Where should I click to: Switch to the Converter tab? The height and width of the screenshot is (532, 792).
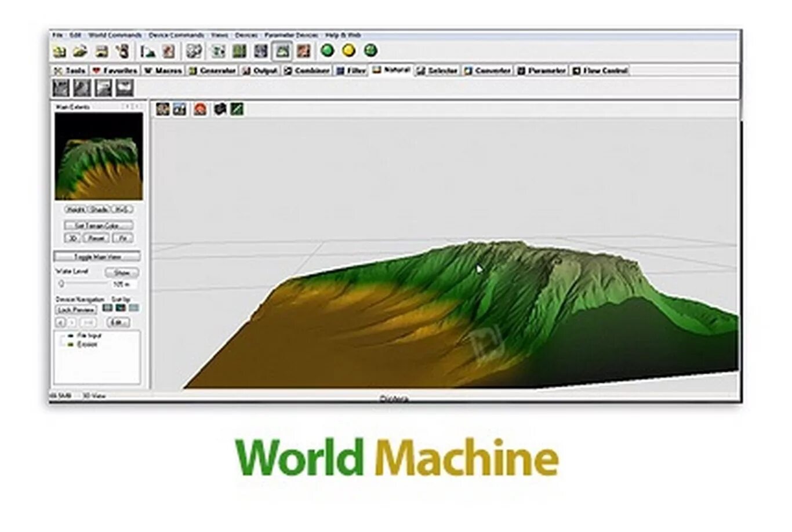pos(488,71)
